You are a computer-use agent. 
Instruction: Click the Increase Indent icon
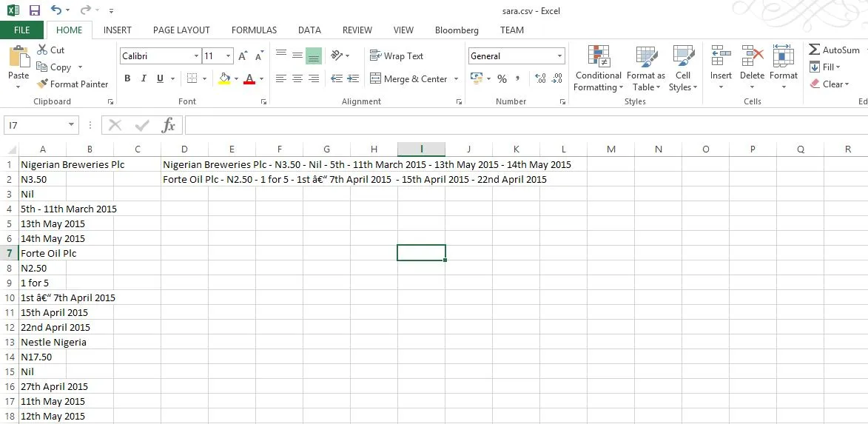tap(353, 78)
